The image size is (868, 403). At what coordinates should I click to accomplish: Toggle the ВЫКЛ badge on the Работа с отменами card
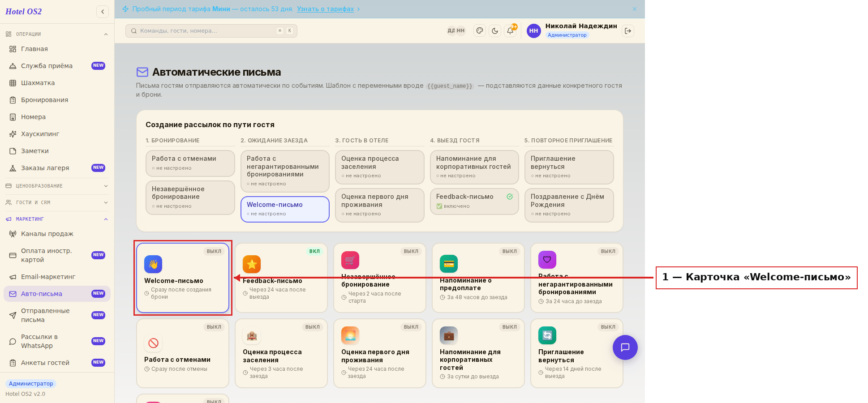click(214, 327)
